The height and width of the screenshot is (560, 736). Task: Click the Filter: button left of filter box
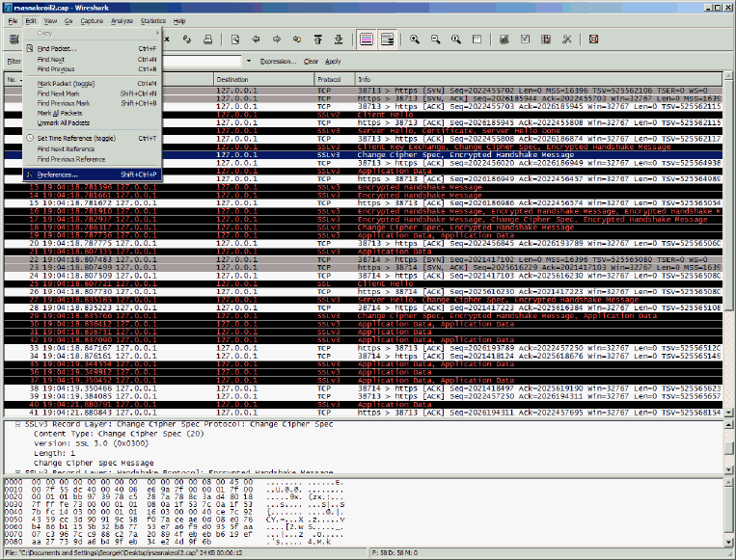14,61
